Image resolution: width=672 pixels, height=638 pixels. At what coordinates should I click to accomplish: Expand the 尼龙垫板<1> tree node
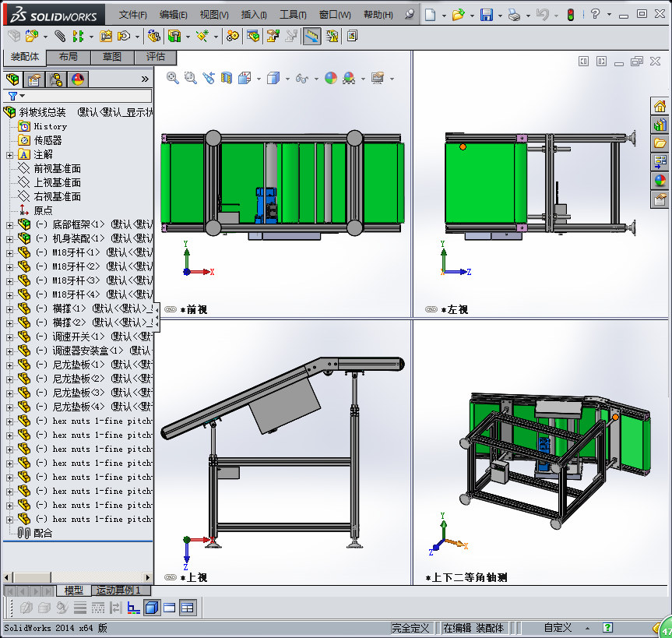coord(9,365)
